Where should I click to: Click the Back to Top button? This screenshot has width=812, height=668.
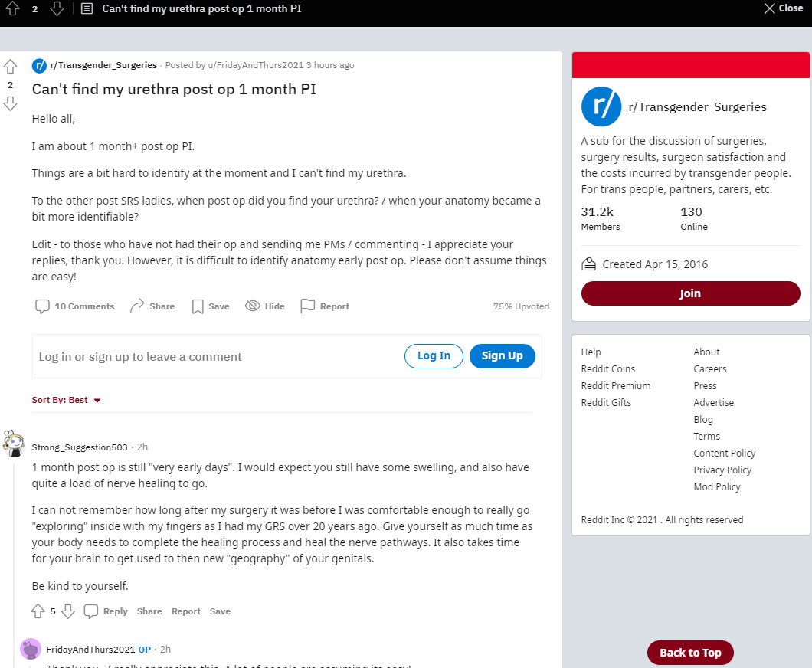coord(690,653)
